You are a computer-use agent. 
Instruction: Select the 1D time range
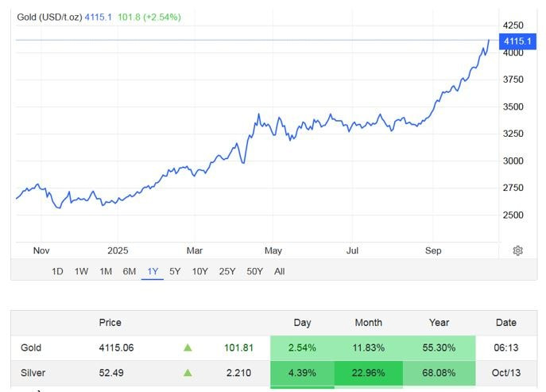[x=57, y=271]
